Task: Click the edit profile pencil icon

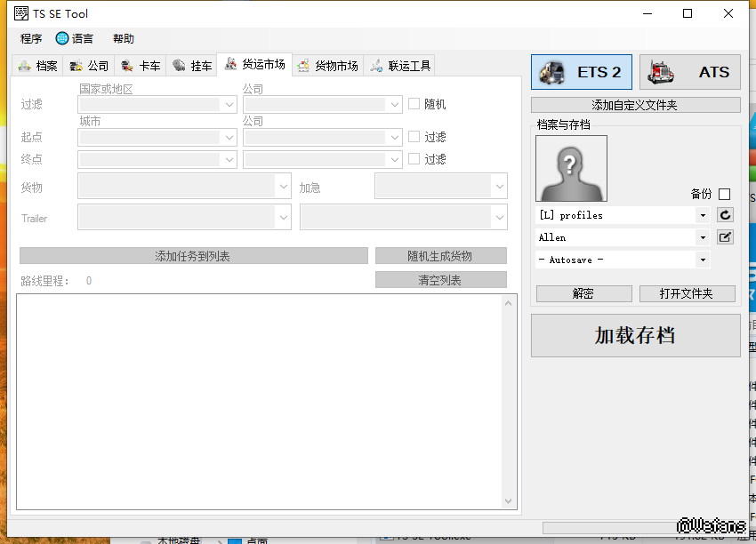Action: point(725,237)
